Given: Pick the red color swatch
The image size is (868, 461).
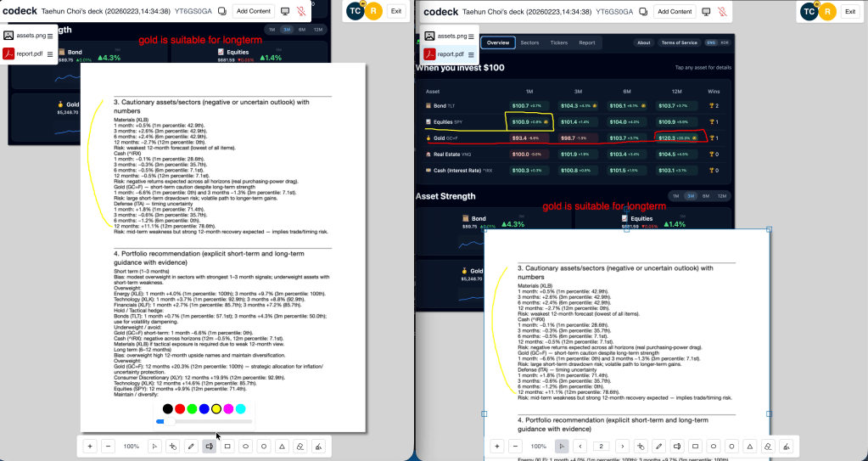Looking at the screenshot, I should coord(180,409).
